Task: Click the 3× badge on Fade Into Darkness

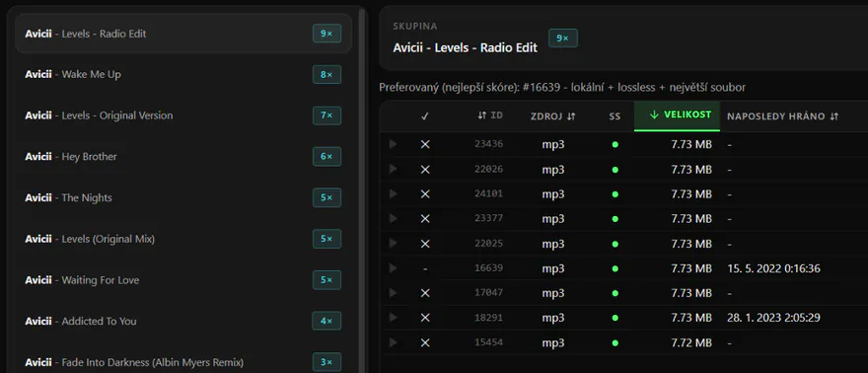Action: point(326,362)
